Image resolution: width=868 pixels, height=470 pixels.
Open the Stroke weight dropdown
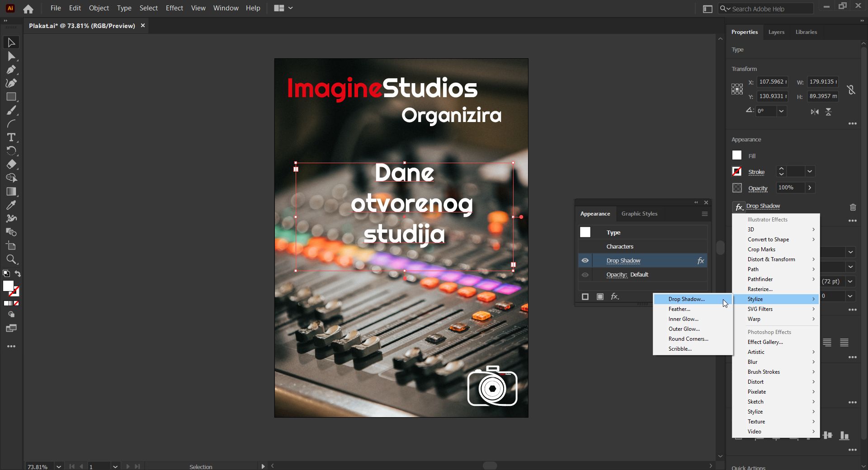[x=810, y=171]
